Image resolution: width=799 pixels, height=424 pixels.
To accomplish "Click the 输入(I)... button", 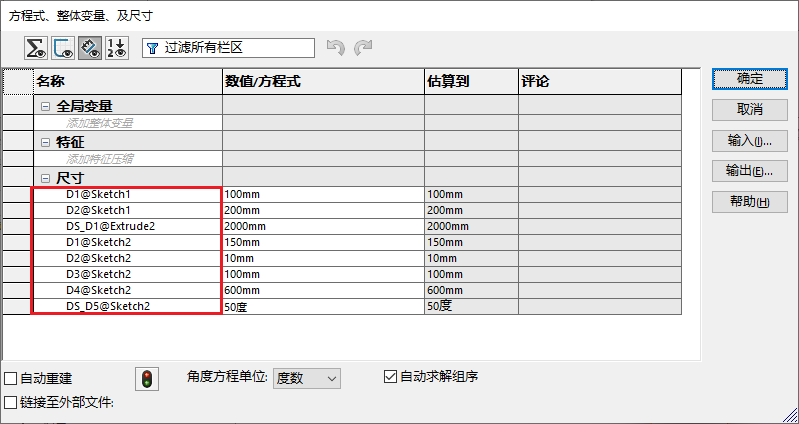I will [x=750, y=141].
